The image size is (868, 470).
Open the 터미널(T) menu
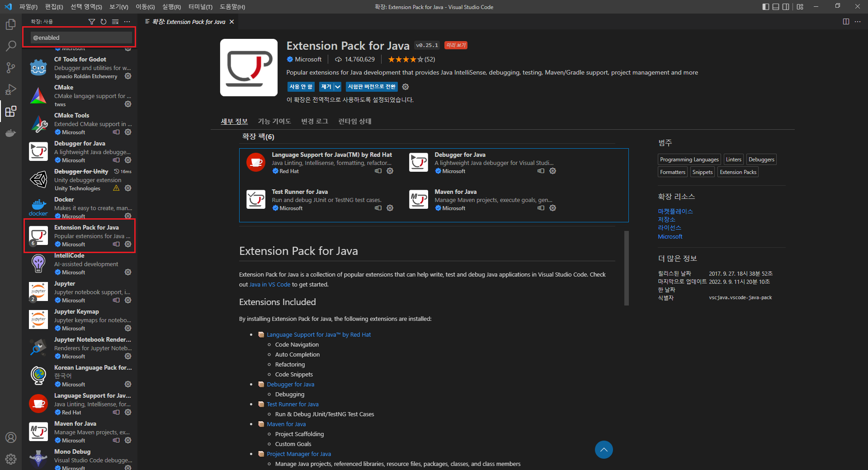[200, 7]
